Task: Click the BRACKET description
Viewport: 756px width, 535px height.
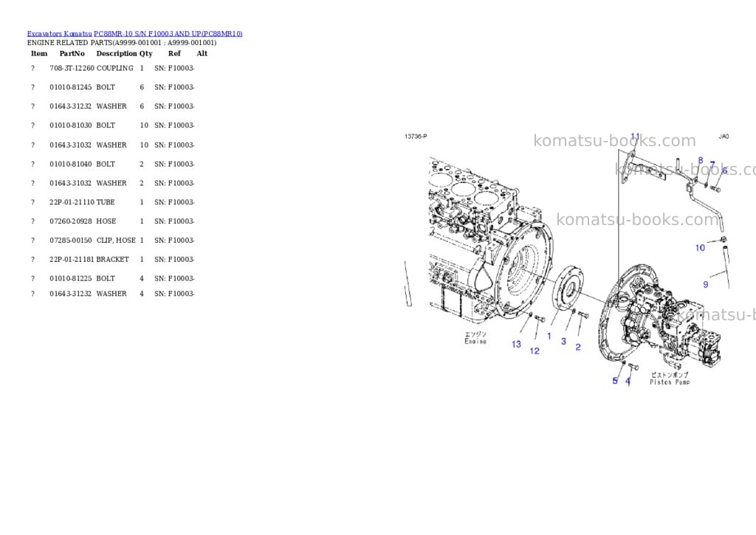Action: coord(113,259)
